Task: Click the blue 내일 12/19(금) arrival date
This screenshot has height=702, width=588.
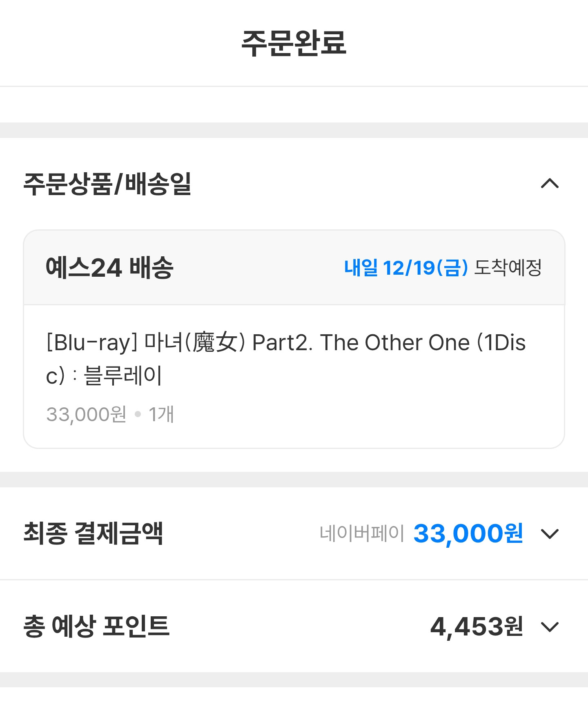Action: 406,268
